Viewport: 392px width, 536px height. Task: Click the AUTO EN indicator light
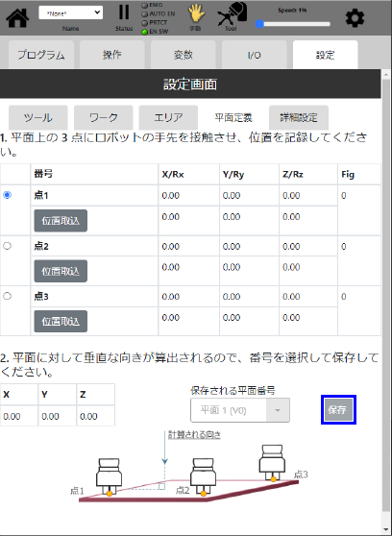coord(145,14)
